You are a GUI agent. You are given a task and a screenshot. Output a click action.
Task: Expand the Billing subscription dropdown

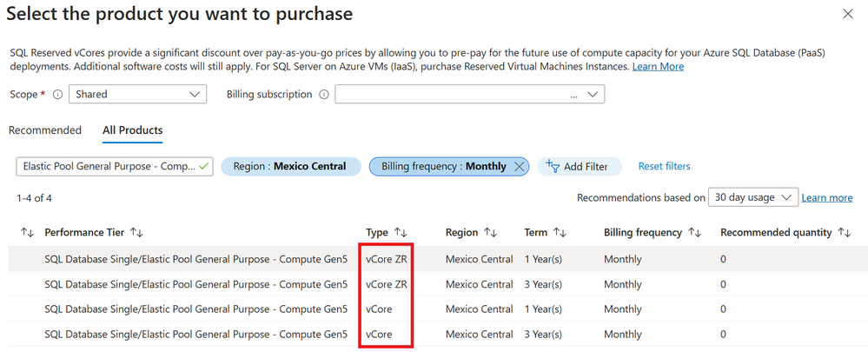469,95
